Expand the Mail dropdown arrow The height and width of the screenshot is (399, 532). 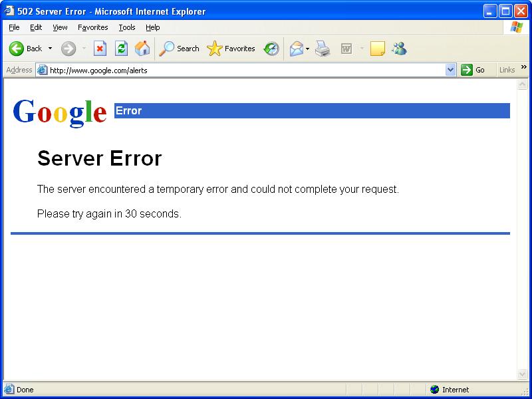(307, 49)
